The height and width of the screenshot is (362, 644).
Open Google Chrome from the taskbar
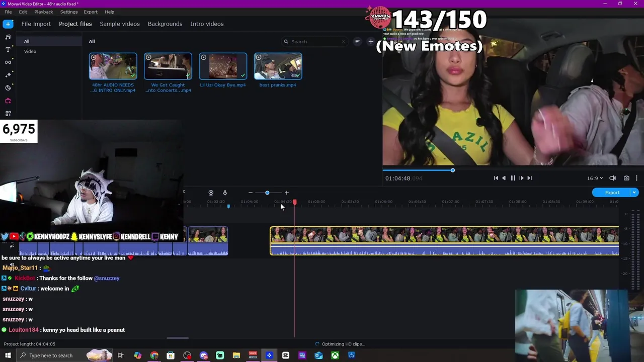(154, 355)
